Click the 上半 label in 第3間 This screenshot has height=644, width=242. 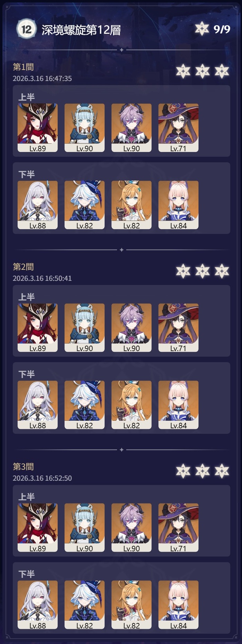27,497
